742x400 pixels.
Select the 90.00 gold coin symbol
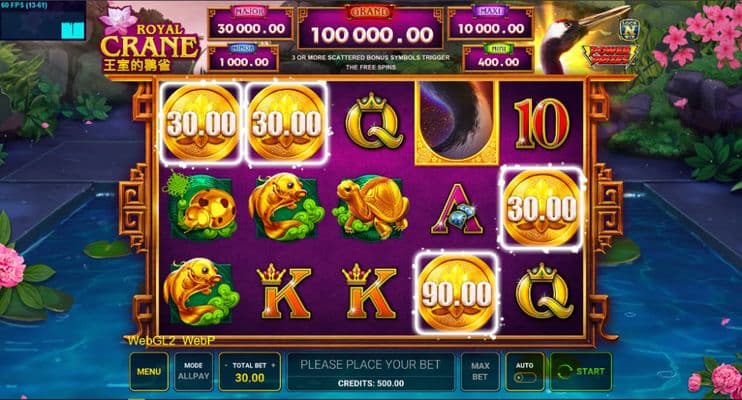click(x=457, y=294)
